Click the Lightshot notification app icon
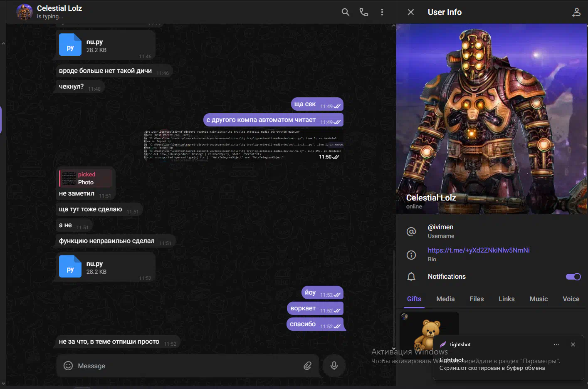The width and height of the screenshot is (588, 389). [443, 344]
